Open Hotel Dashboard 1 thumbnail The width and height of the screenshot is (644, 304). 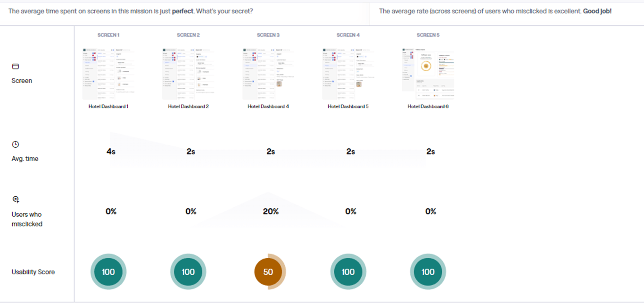(x=108, y=73)
